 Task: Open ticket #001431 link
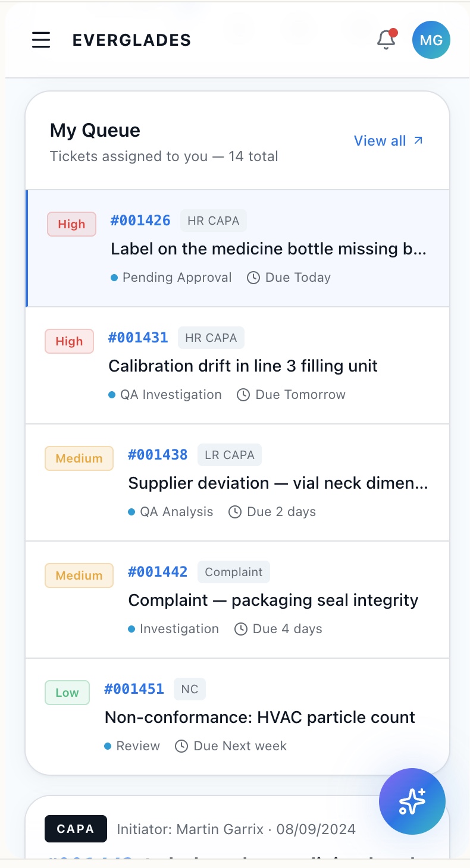[x=138, y=338]
